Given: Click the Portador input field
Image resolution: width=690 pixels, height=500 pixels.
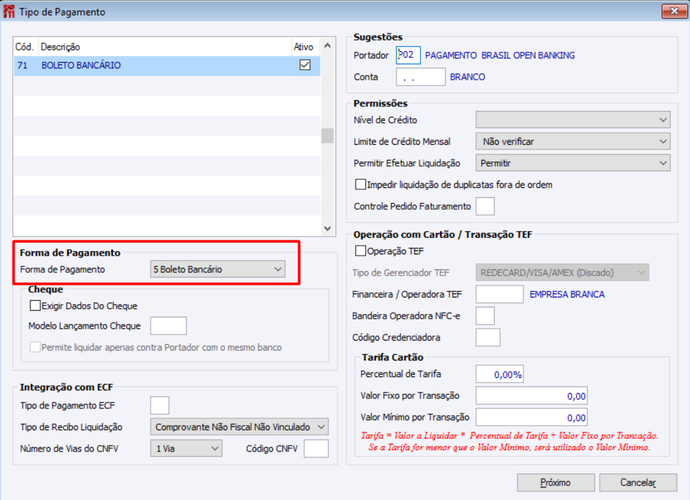Looking at the screenshot, I should click(408, 55).
